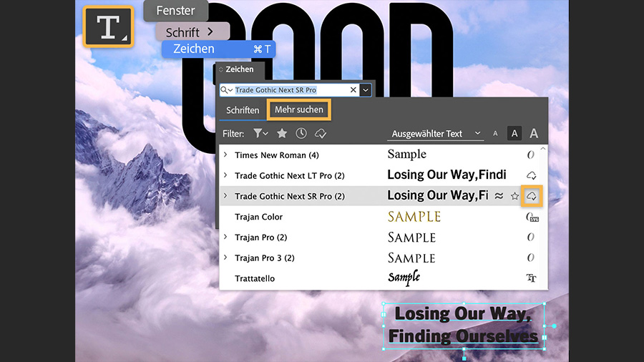This screenshot has height=362, width=644.
Task: Click the Zeichen panel collapse arrows
Action: [x=221, y=69]
